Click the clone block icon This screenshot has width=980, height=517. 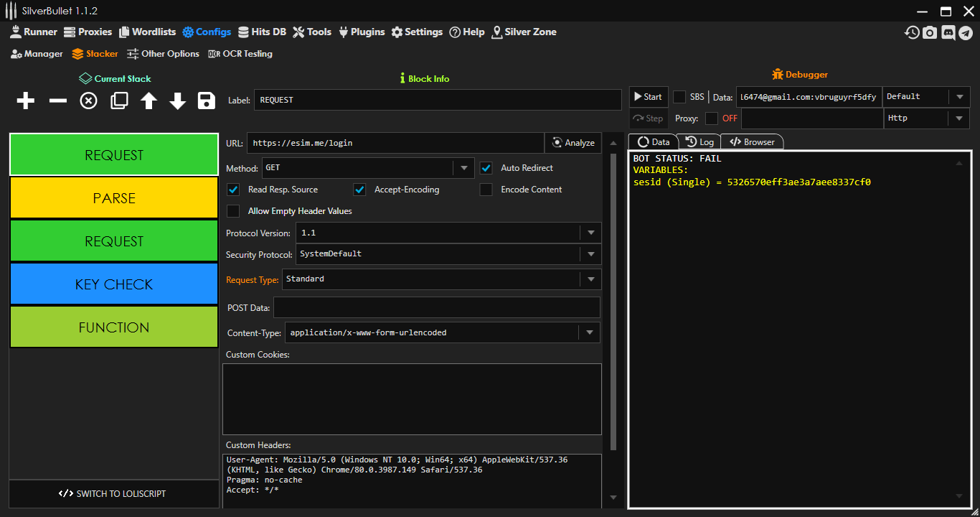(119, 101)
